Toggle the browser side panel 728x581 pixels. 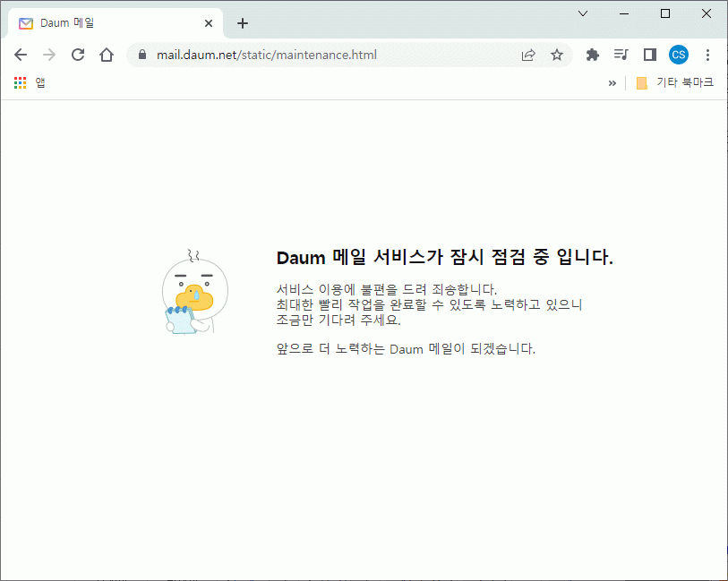click(649, 55)
